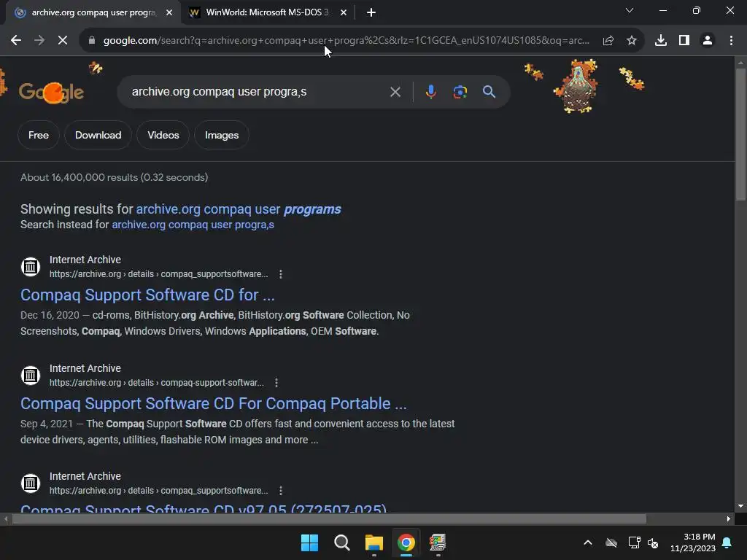Clear the Google search box
747x560 pixels.
coord(395,92)
